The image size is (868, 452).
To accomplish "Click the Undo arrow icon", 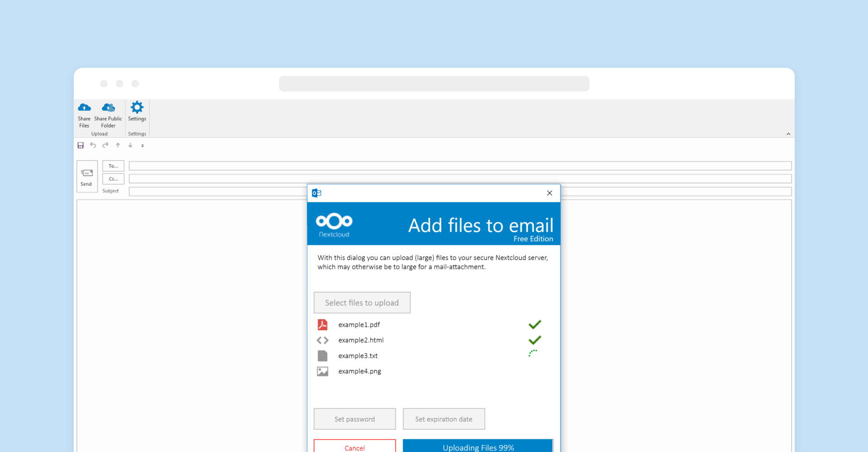I will click(93, 145).
